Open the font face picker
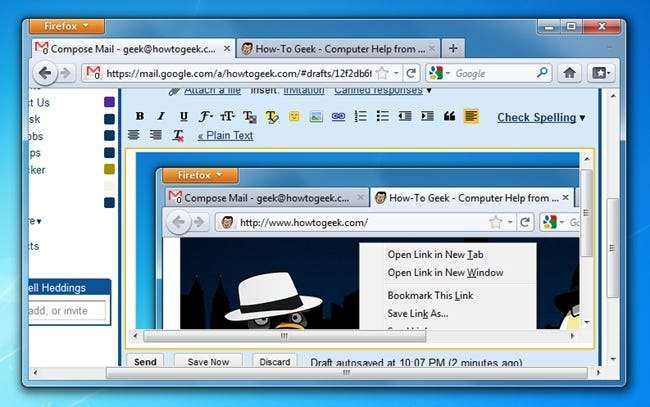 [205, 116]
